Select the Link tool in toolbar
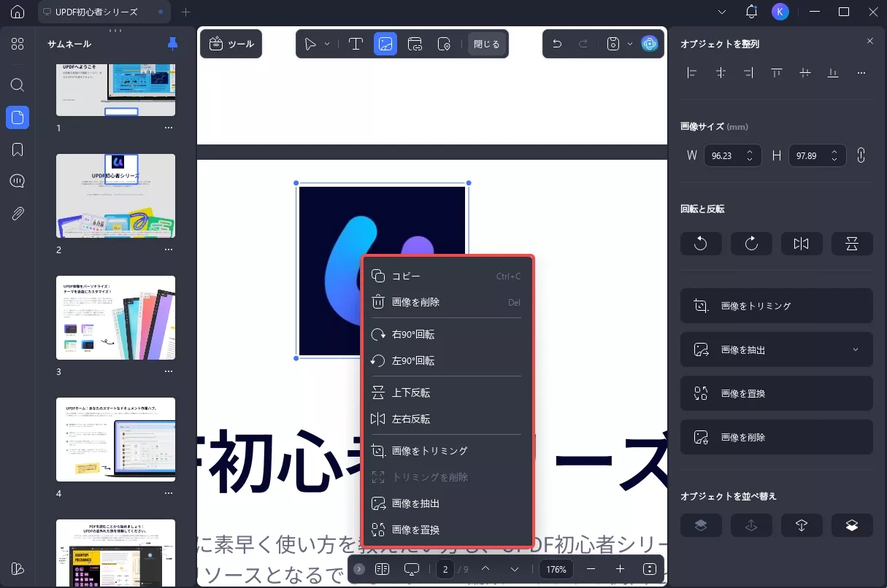 coord(415,44)
